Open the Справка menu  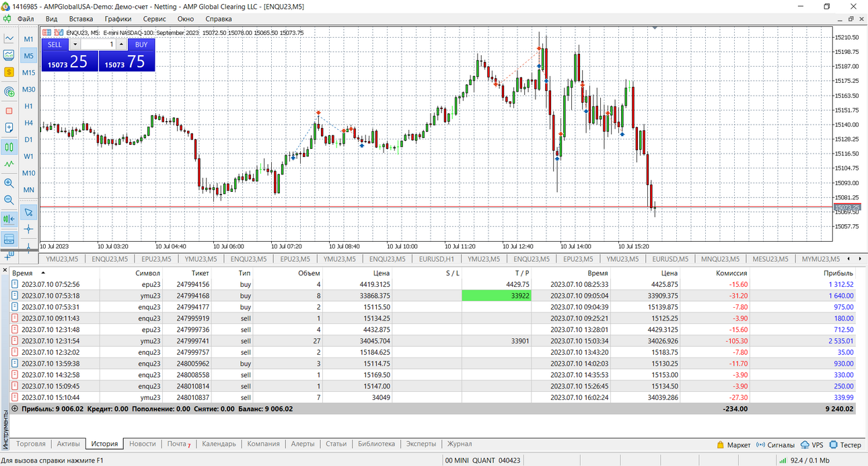(x=218, y=19)
